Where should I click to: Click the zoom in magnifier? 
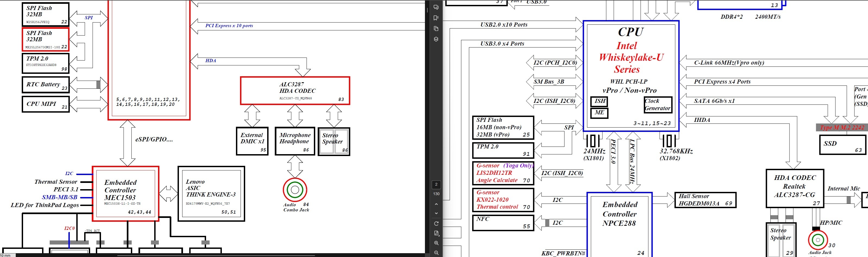tap(436, 243)
